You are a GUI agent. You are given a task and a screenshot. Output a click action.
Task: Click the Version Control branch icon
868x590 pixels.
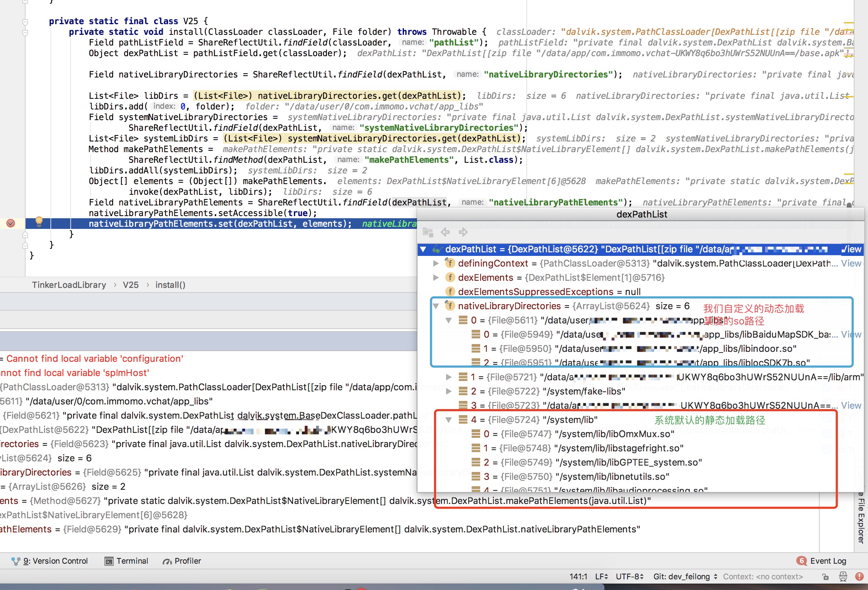click(16, 561)
